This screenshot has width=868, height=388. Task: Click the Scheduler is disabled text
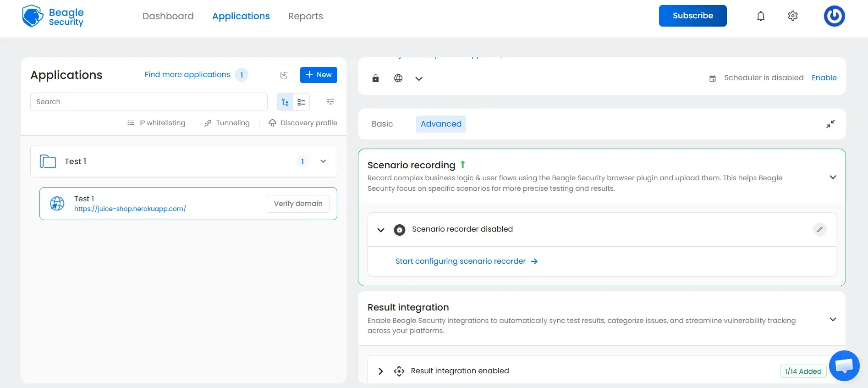[764, 78]
